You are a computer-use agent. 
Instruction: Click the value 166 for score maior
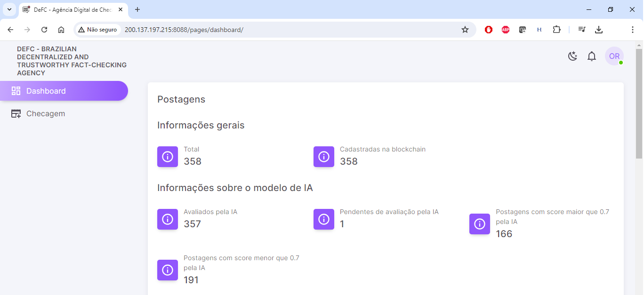click(x=504, y=234)
